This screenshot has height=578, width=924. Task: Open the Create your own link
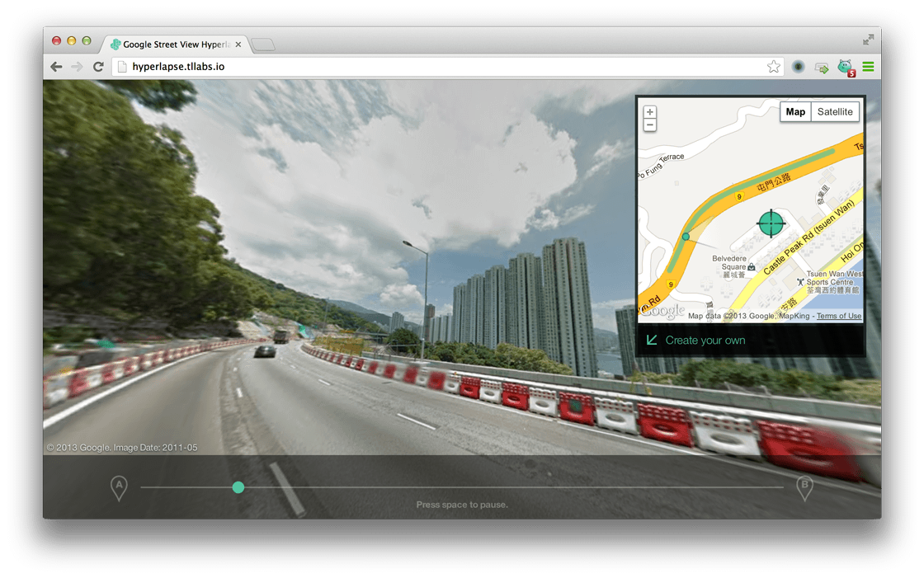(705, 340)
